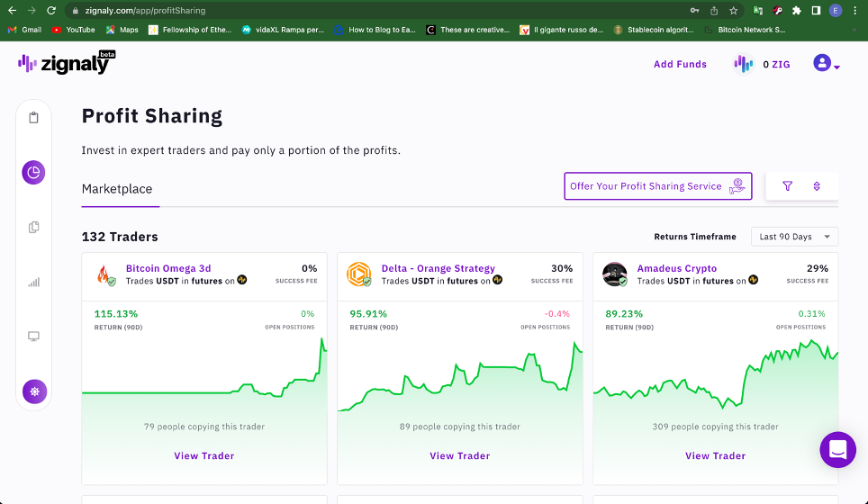The height and width of the screenshot is (504, 868).
Task: Open copy documents icon in sidebar
Action: (x=34, y=228)
